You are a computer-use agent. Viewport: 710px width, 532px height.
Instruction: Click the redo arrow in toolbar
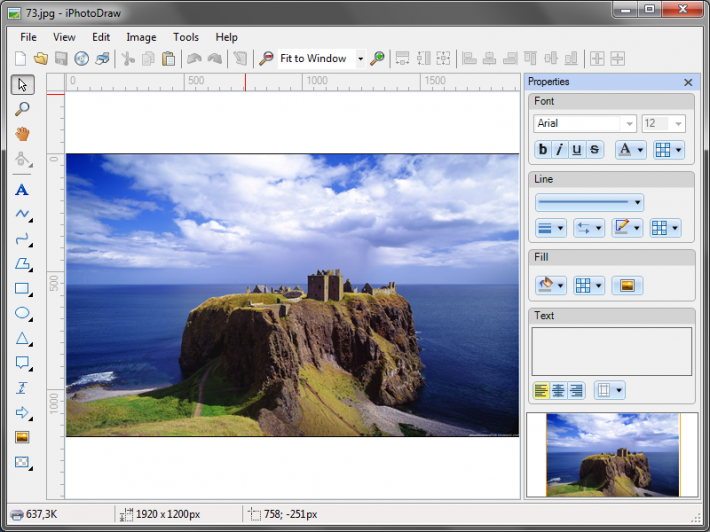[215, 58]
